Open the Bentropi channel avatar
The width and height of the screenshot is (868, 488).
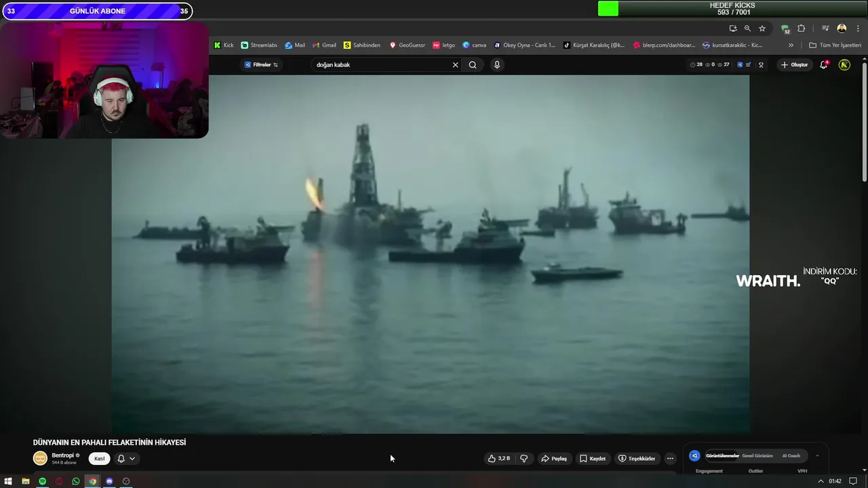(x=40, y=458)
